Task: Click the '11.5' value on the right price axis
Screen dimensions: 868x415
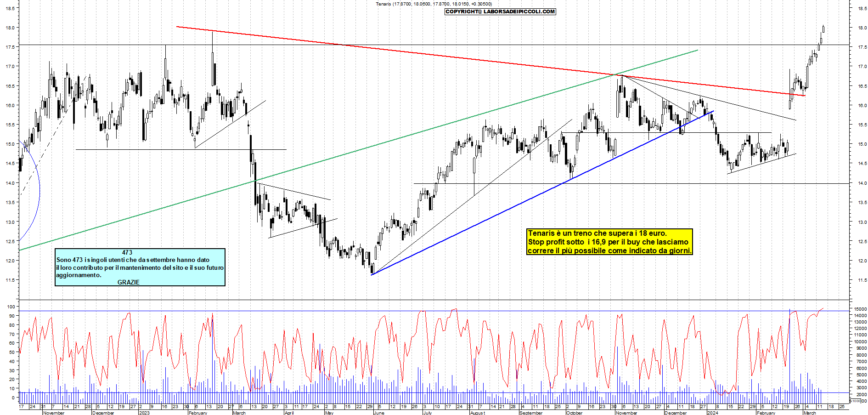Action: click(x=862, y=280)
